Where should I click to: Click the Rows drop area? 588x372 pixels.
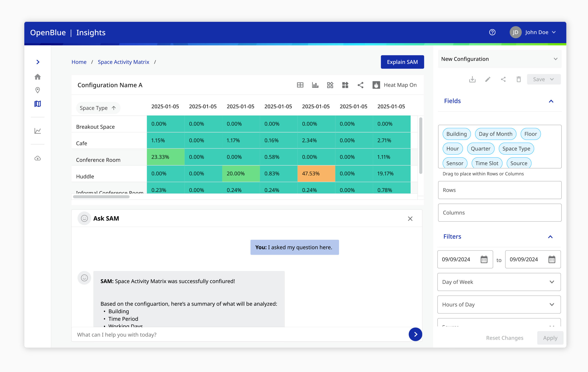pyautogui.click(x=500, y=190)
